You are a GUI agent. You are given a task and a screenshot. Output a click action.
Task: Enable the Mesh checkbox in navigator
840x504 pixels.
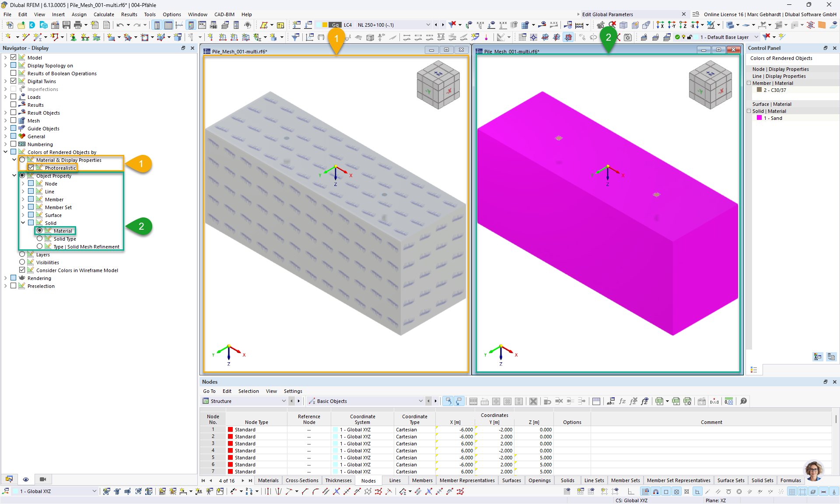point(14,120)
